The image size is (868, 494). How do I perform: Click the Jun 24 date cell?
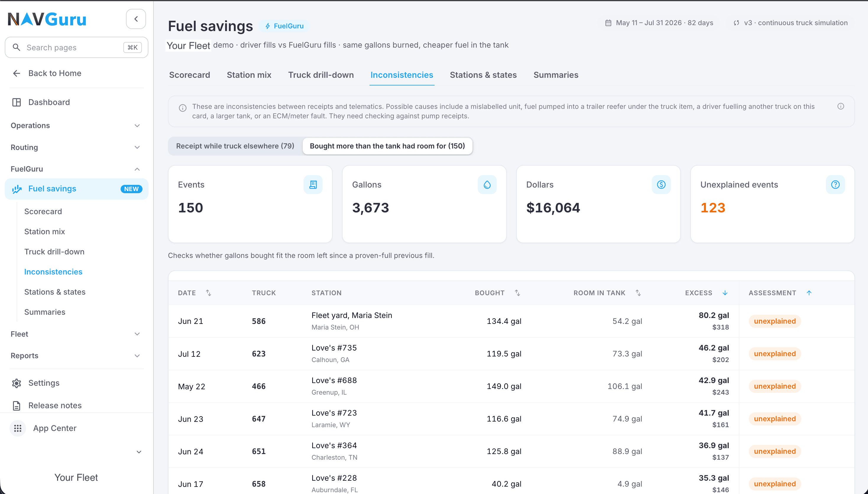click(191, 452)
